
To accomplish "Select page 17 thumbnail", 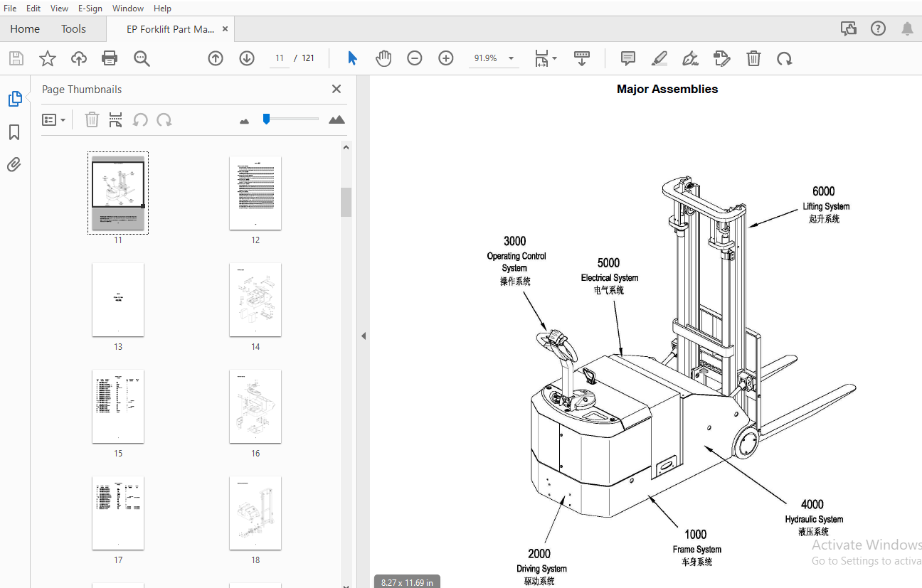I will tap(118, 513).
